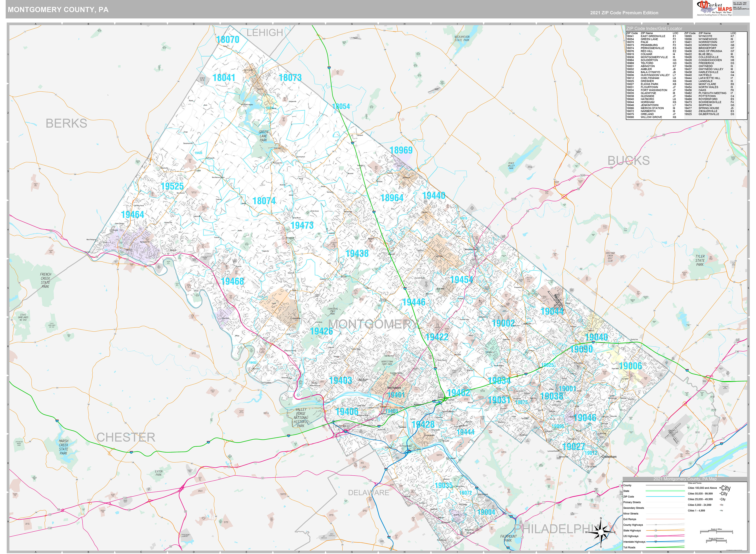Viewport: 756px width, 554px height.
Task: Click the large 19422 ZIP label on the map
Action: click(x=437, y=337)
